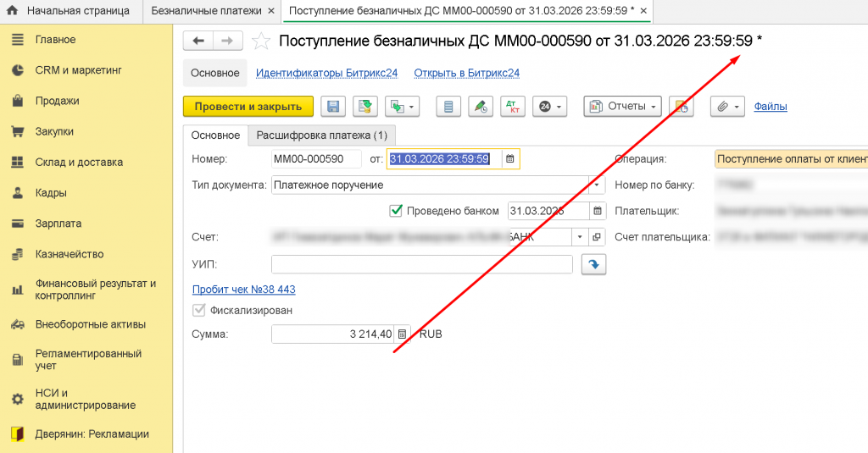Click the document structure list icon

click(x=448, y=106)
